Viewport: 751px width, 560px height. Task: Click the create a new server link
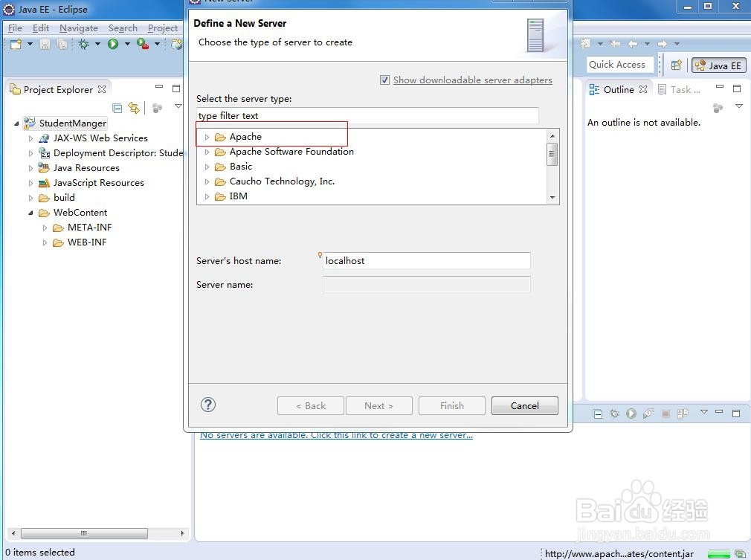[336, 435]
